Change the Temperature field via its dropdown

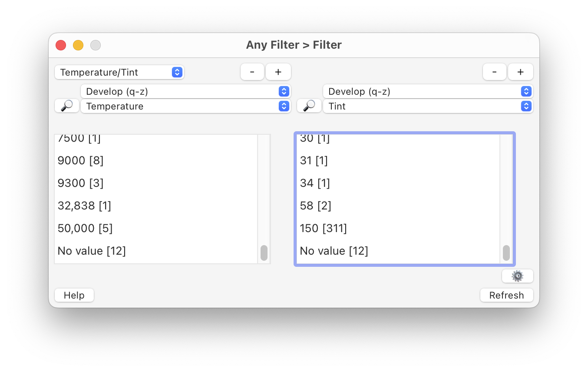(186, 106)
